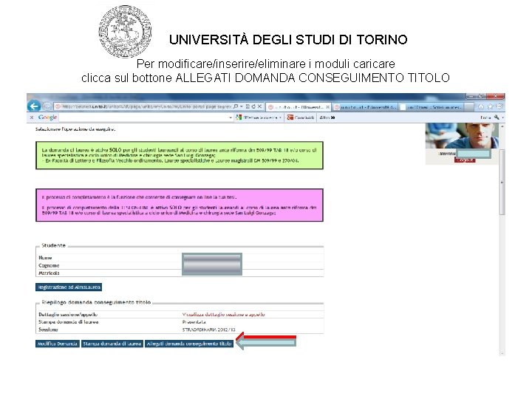Click the compatibility view icon in address bar
Image resolution: width=532 pixels, height=399 pixels.
pyautogui.click(x=248, y=106)
